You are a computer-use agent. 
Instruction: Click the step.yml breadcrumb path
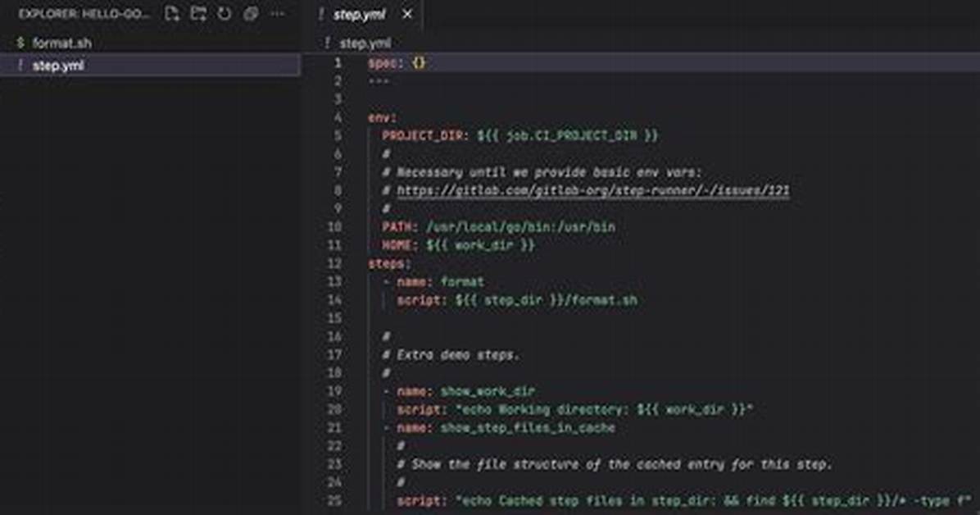(x=365, y=43)
